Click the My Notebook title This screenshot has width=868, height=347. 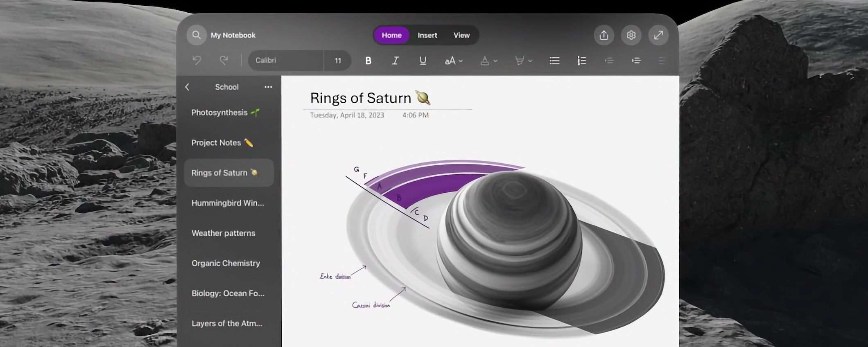(x=233, y=35)
